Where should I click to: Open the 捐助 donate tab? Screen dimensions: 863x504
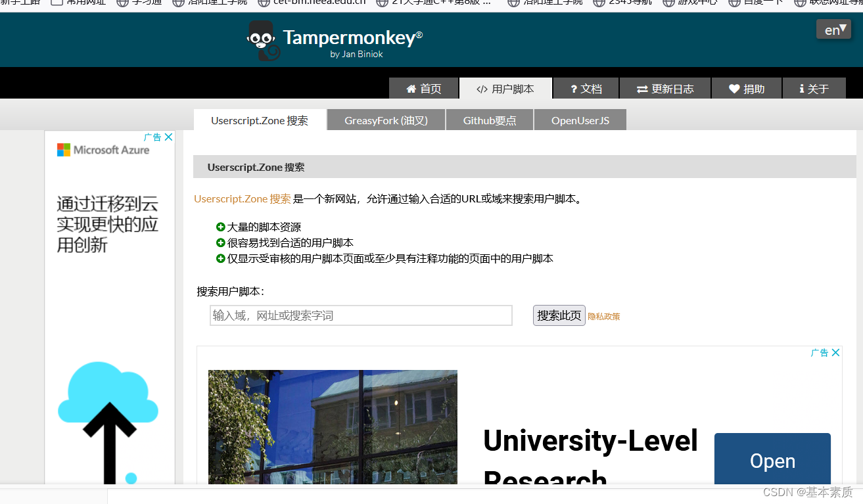747,89
